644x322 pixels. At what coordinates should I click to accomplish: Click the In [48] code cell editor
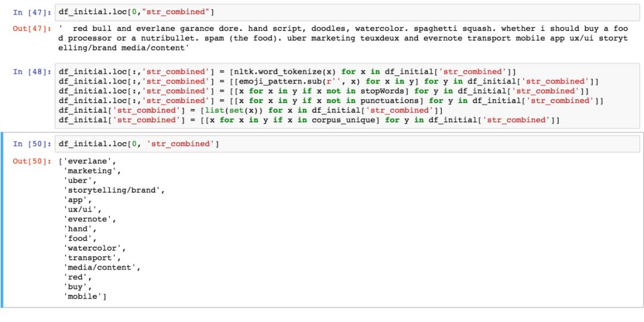(x=347, y=95)
